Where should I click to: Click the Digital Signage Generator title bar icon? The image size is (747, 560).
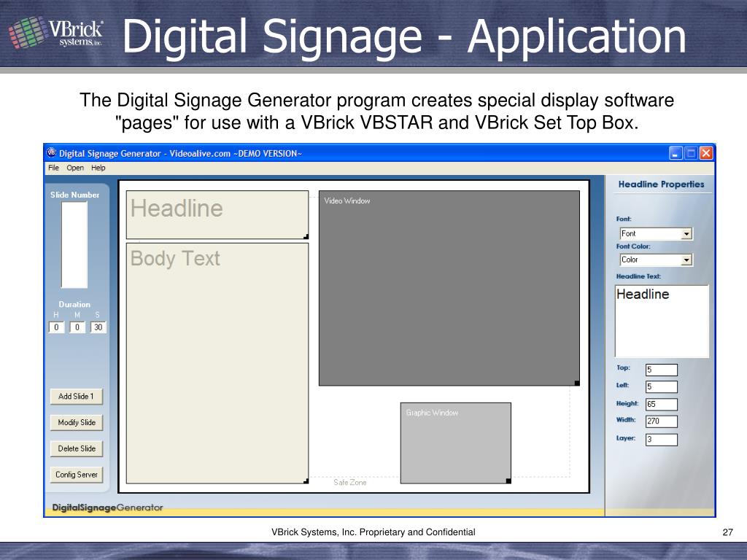[x=52, y=153]
